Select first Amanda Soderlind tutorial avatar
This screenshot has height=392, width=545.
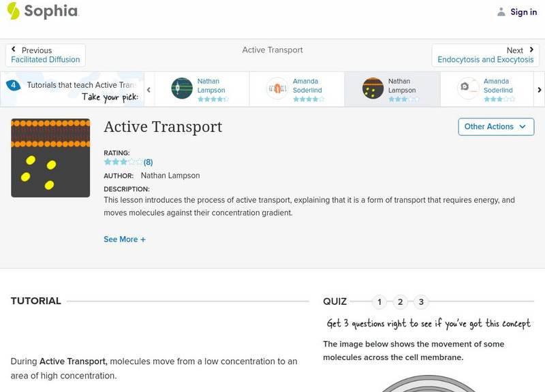277,88
